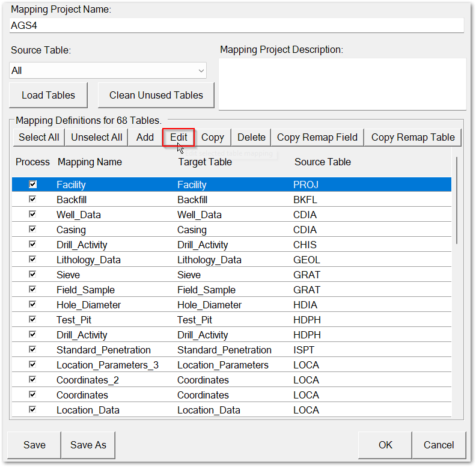Select the Standard_Penetration mapping name
476x467 pixels.
click(x=103, y=350)
